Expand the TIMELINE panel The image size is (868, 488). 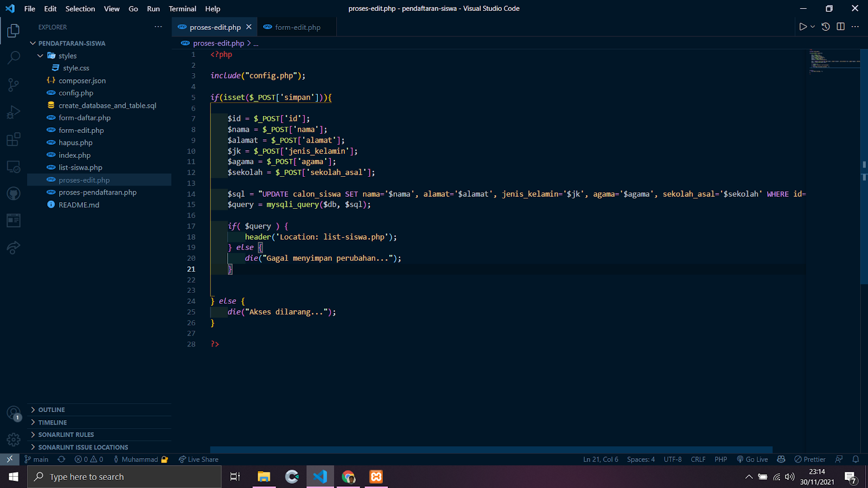(x=99, y=422)
